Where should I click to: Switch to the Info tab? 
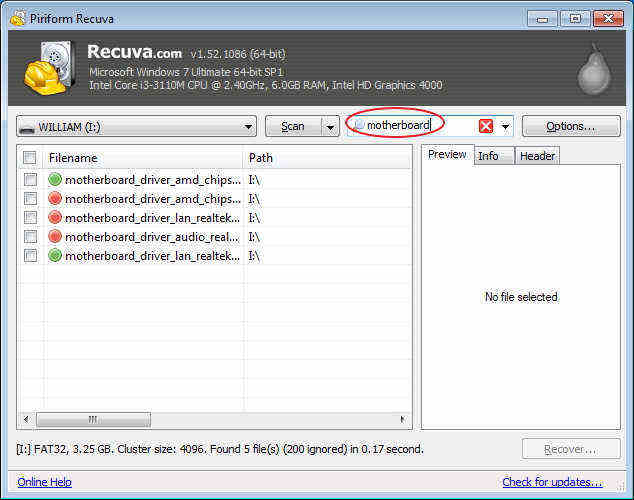(494, 156)
